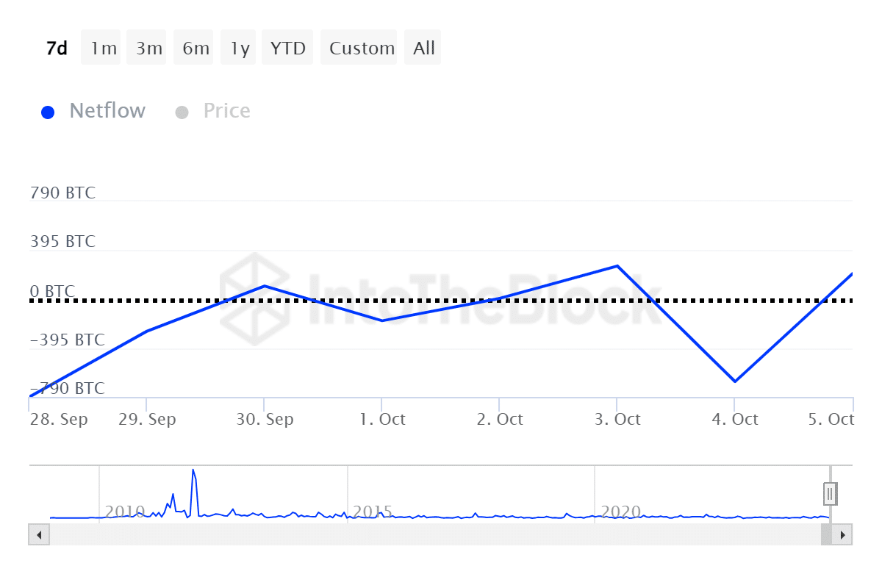The height and width of the screenshot is (588, 882).
Task: Click the navigator scrollbar track
Action: click(441, 535)
